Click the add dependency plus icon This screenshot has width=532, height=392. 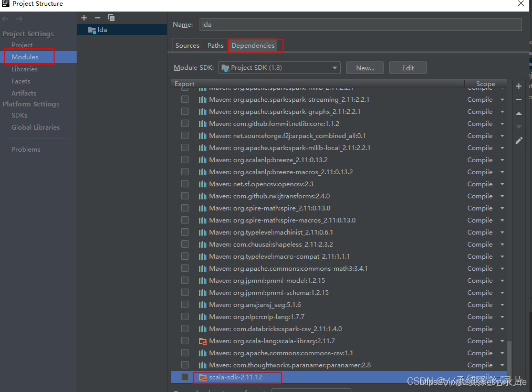click(519, 86)
